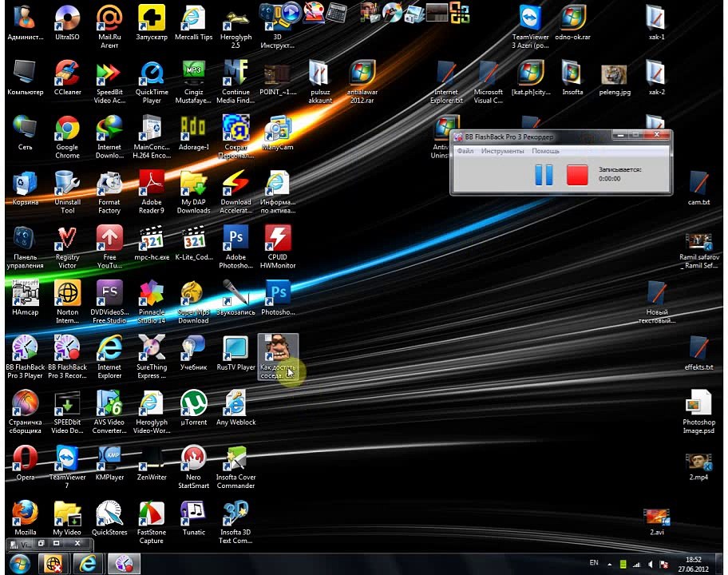The image size is (728, 575).
Task: Select the Mail.Ru Агент desktop icon
Action: tap(109, 27)
